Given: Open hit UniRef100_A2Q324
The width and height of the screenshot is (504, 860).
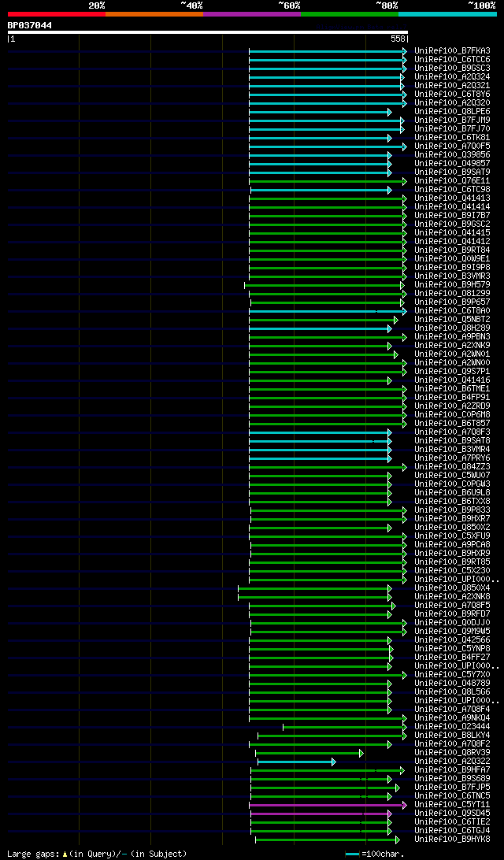Looking at the screenshot, I should (x=453, y=77).
